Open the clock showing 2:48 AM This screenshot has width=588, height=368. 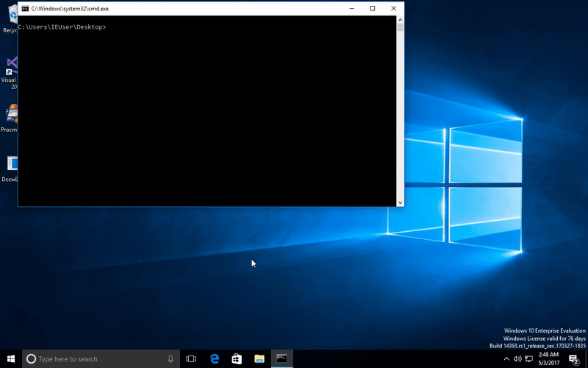(548, 359)
